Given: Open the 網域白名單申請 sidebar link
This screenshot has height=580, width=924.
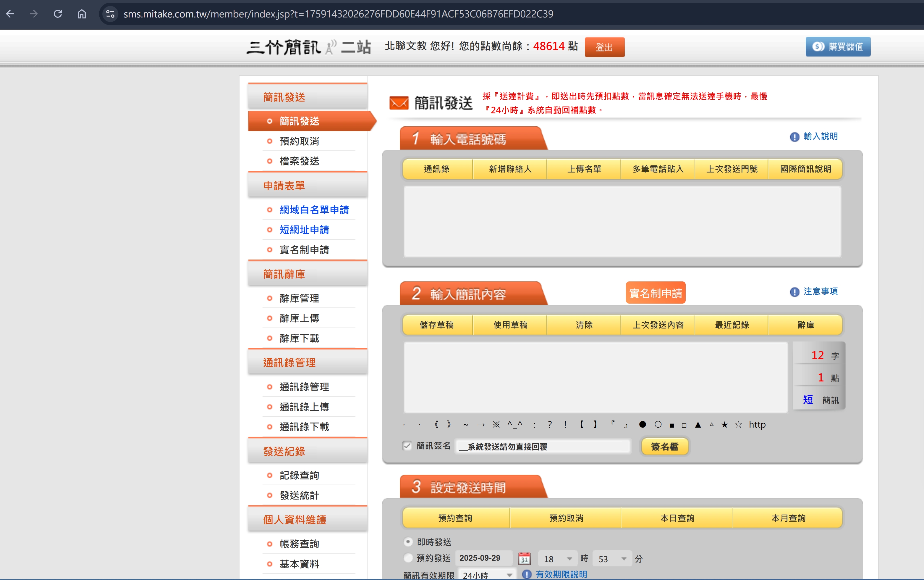Looking at the screenshot, I should click(314, 210).
